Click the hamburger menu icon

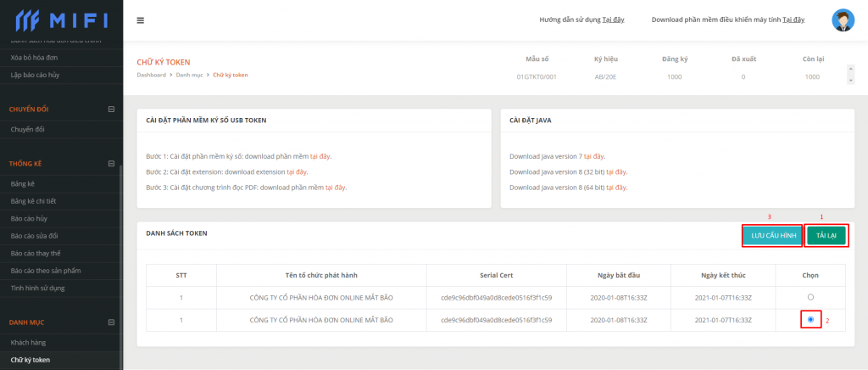click(140, 20)
